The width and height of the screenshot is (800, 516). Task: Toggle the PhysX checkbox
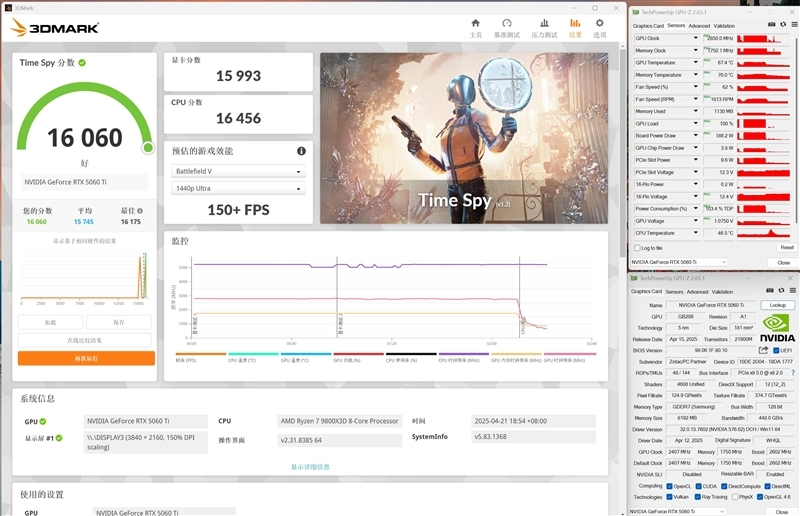coord(735,497)
